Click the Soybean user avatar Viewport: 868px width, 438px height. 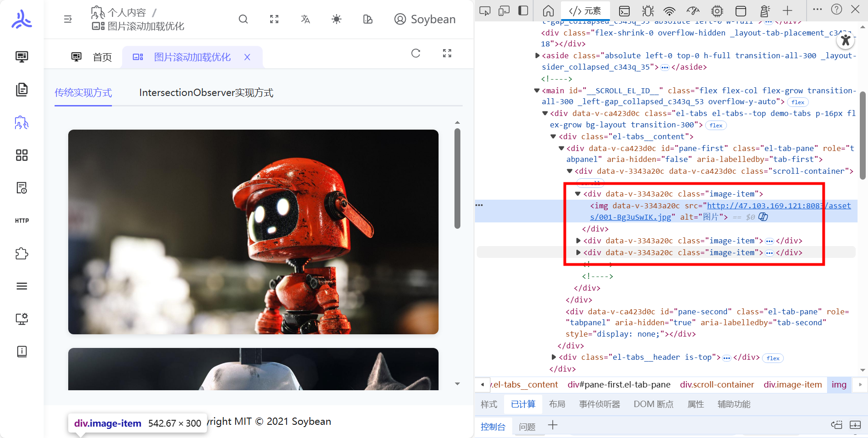point(400,19)
